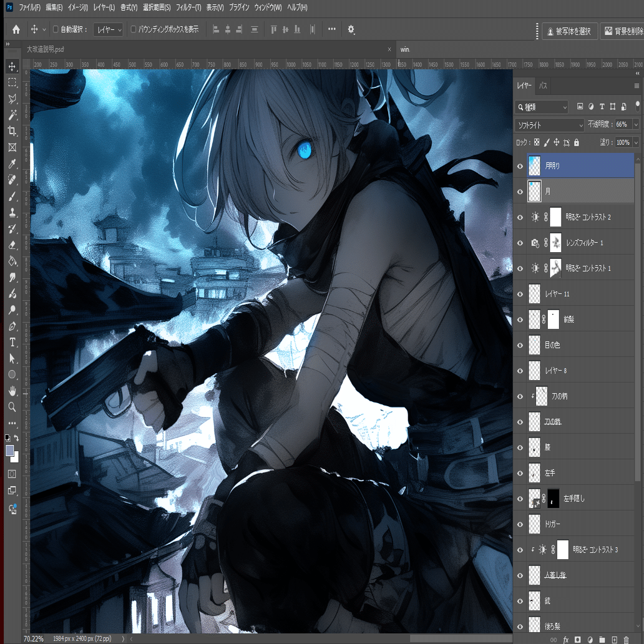Image resolution: width=644 pixels, height=644 pixels.
Task: Select the Spot Healing Brush tool
Action: click(x=12, y=180)
